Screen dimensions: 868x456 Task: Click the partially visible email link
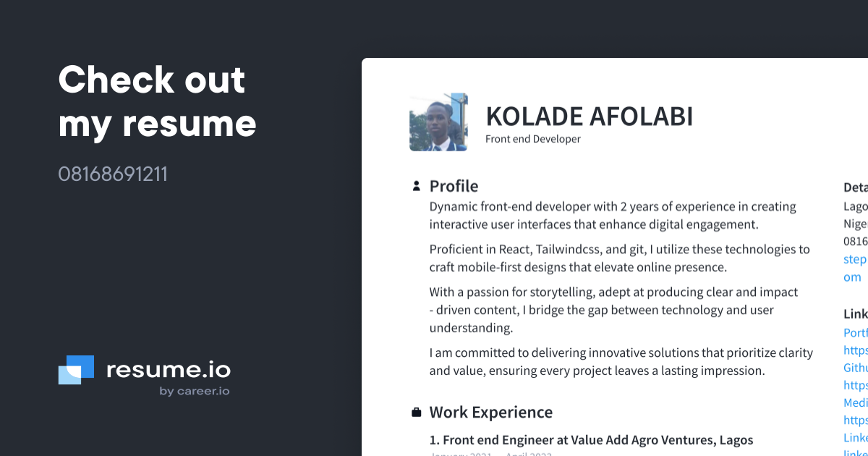[856, 268]
